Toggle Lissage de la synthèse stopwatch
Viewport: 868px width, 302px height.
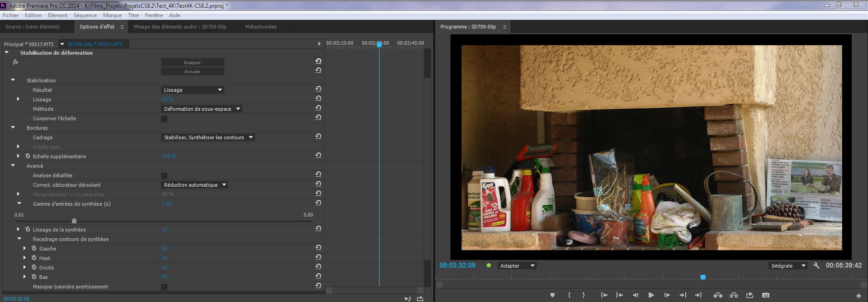pos(28,229)
